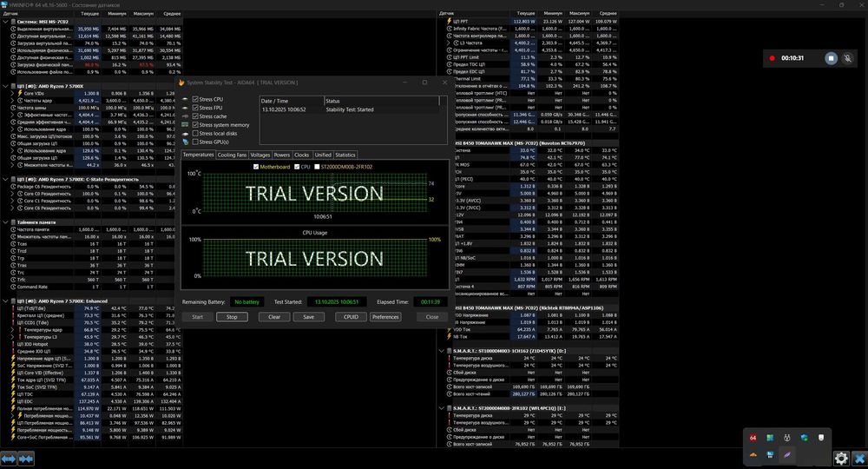
Task: Toggle the recorder microphone mute icon
Action: [847, 58]
